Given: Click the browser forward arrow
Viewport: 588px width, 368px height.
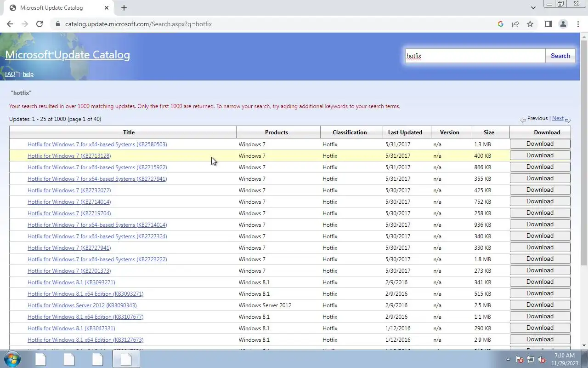Looking at the screenshot, I should pos(25,24).
